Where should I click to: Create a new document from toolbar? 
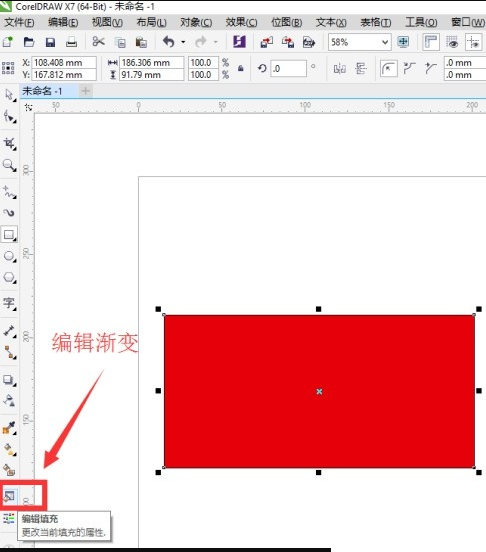click(x=8, y=42)
